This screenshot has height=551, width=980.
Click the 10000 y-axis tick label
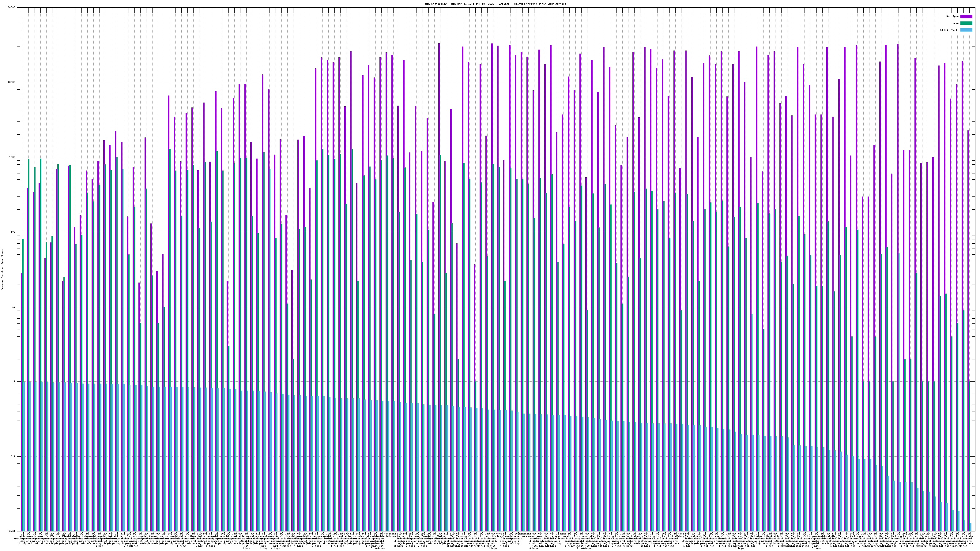click(12, 83)
